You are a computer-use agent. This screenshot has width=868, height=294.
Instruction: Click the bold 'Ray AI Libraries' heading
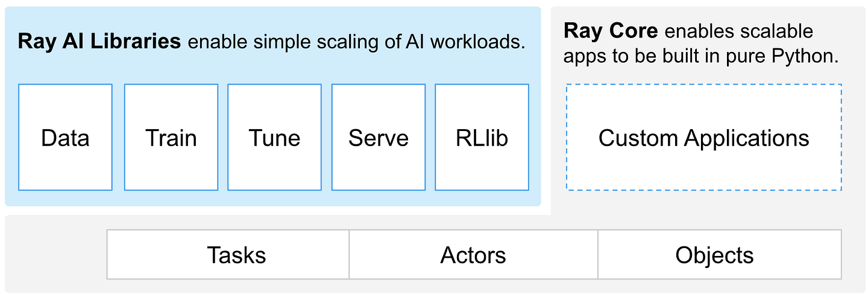click(x=99, y=41)
